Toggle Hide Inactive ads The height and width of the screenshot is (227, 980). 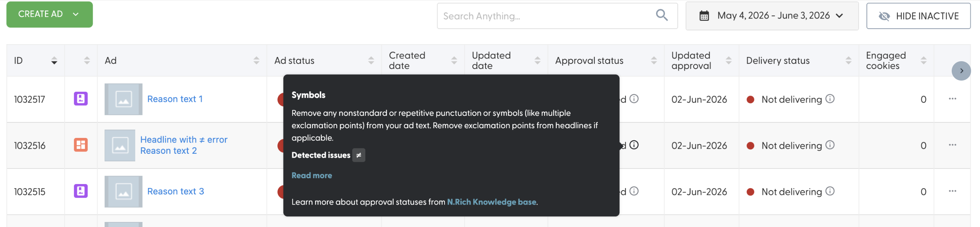point(918,16)
